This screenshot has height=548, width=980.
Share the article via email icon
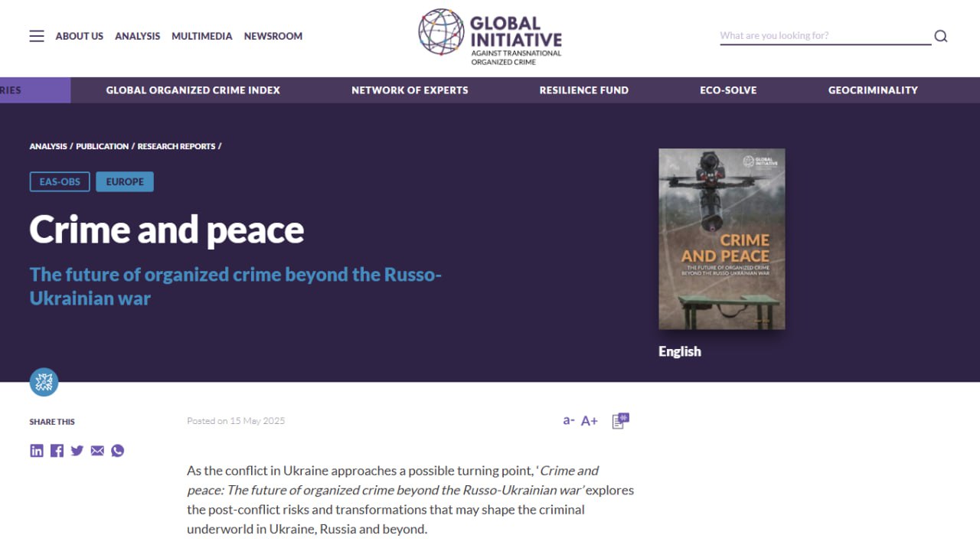pyautogui.click(x=97, y=451)
